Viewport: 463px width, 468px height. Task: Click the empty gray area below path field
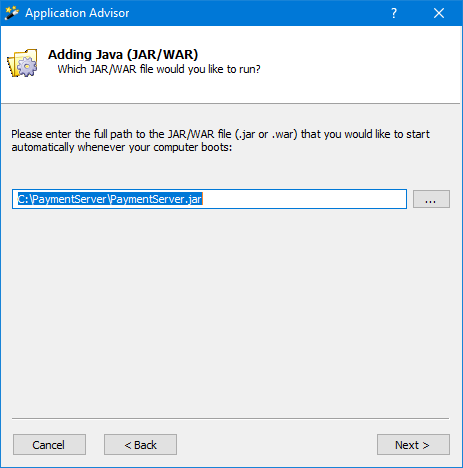pyautogui.click(x=230, y=310)
